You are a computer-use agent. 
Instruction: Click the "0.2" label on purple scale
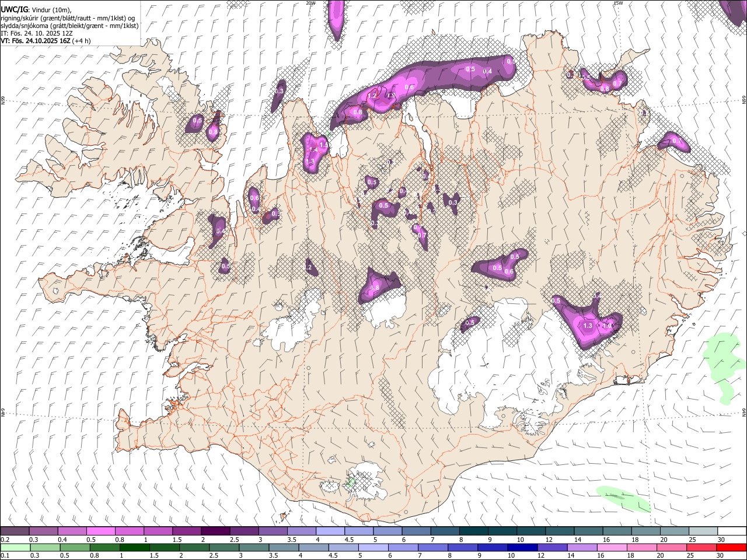(5, 540)
